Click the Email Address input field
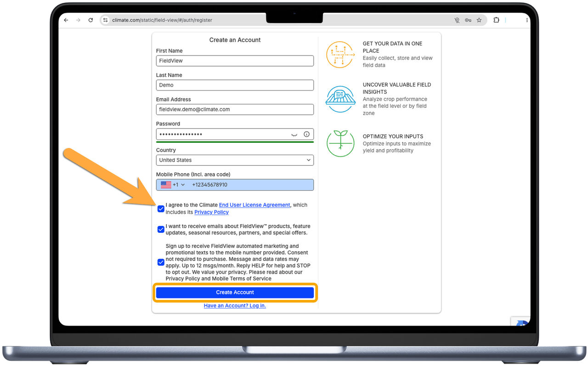 point(235,109)
